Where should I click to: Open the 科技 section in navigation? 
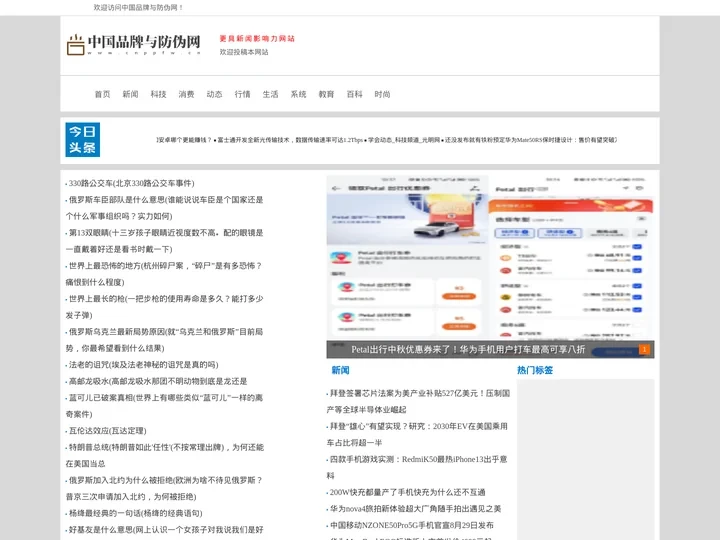tap(158, 94)
